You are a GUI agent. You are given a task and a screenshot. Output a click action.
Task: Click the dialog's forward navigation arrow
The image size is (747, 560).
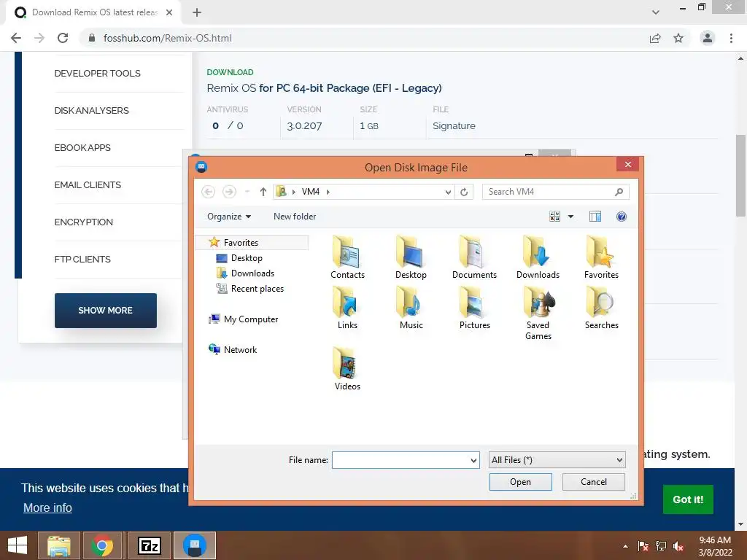[229, 192]
